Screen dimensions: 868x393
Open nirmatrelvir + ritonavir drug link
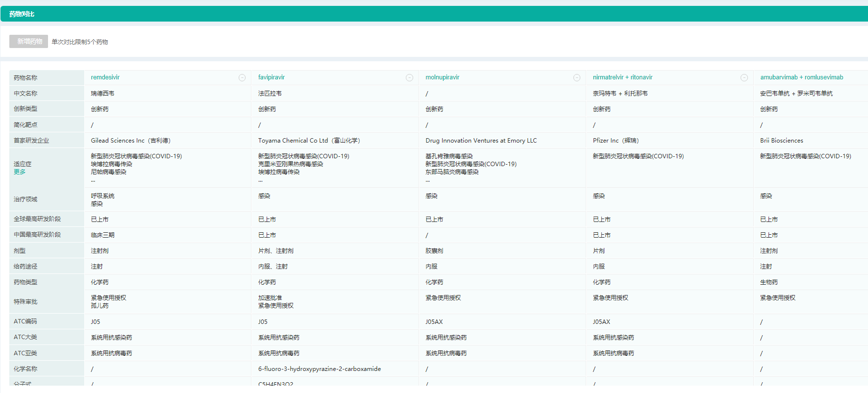622,77
